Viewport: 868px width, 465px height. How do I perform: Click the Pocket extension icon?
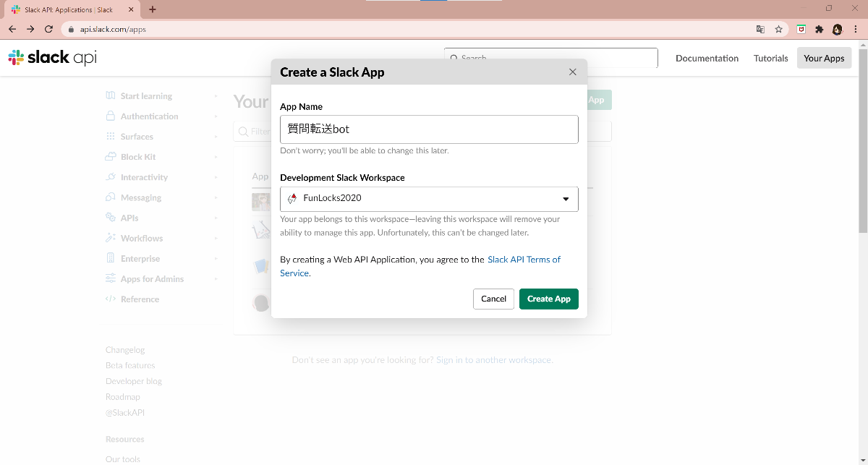tap(801, 29)
